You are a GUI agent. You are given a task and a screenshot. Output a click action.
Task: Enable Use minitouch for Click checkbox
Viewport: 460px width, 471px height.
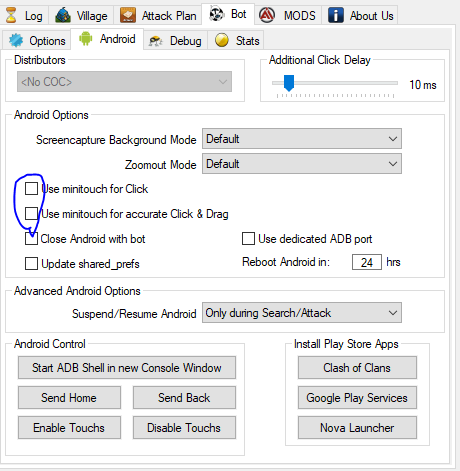(31, 189)
